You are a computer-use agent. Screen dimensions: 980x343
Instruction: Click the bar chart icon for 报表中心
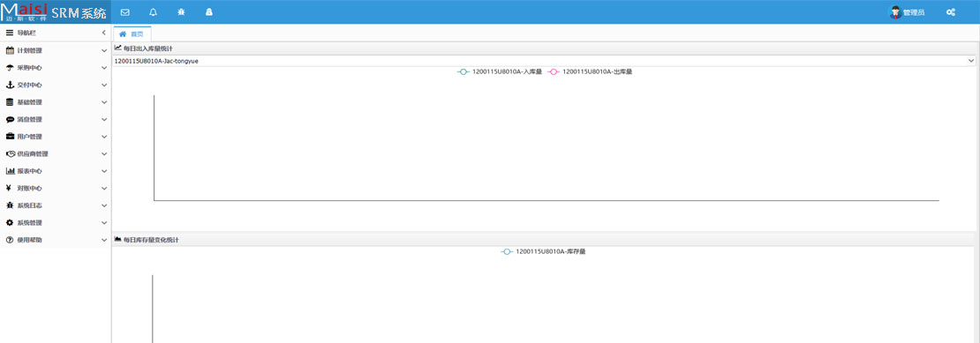pos(10,171)
